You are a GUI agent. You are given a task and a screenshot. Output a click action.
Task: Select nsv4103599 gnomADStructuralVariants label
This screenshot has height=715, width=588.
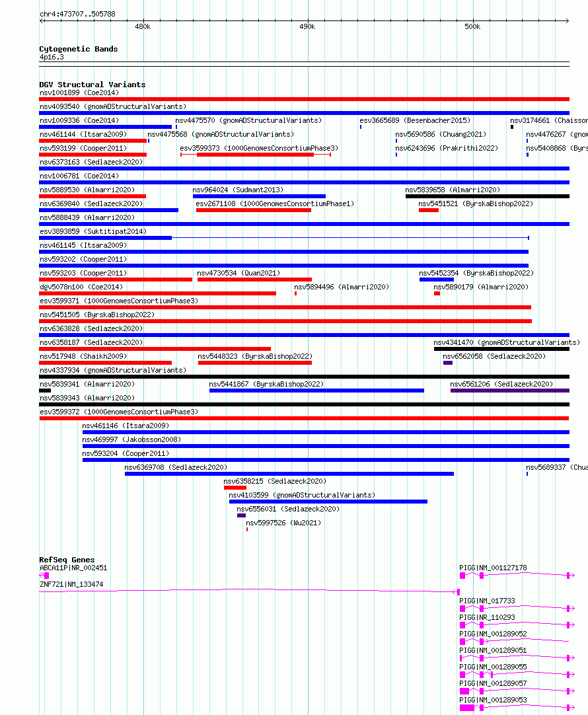302,495
